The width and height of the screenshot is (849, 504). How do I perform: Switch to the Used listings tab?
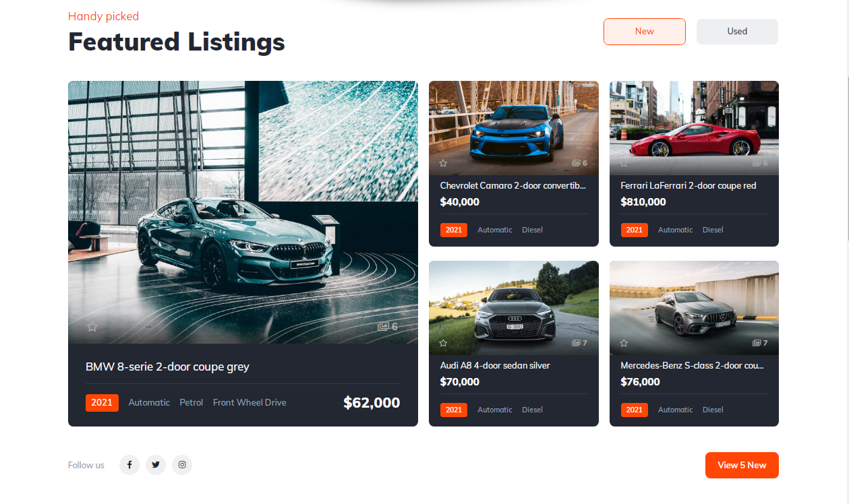tap(737, 32)
